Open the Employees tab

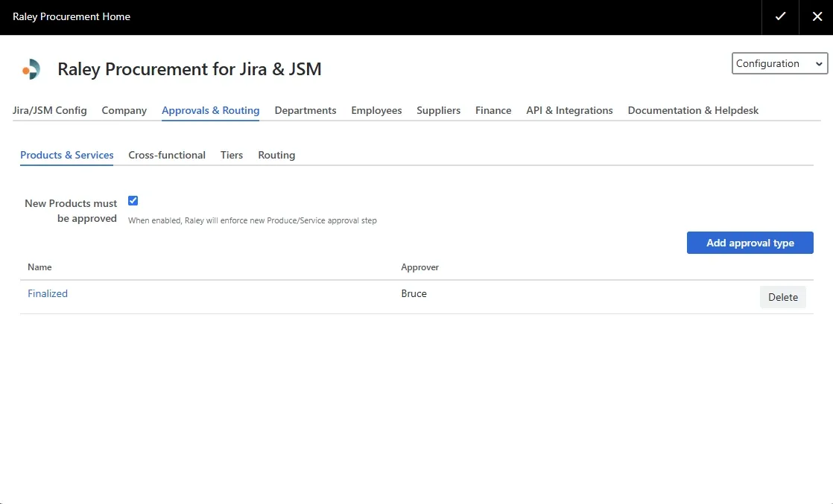[x=376, y=110]
